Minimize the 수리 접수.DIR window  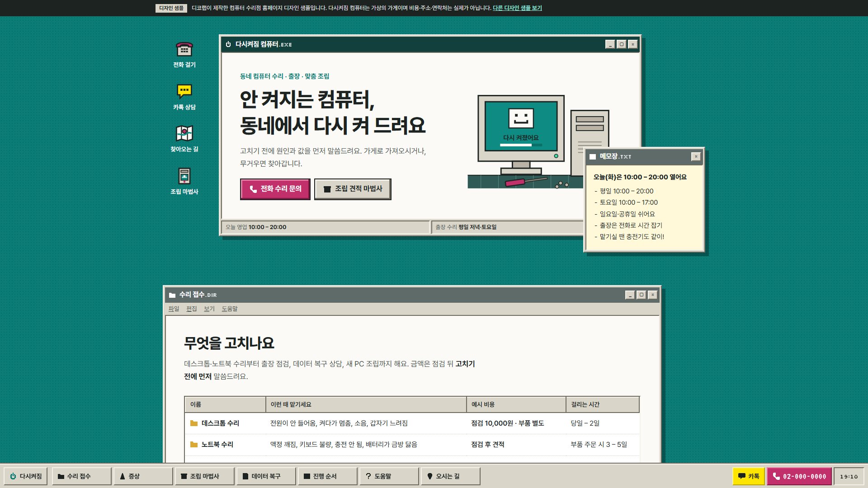click(630, 295)
